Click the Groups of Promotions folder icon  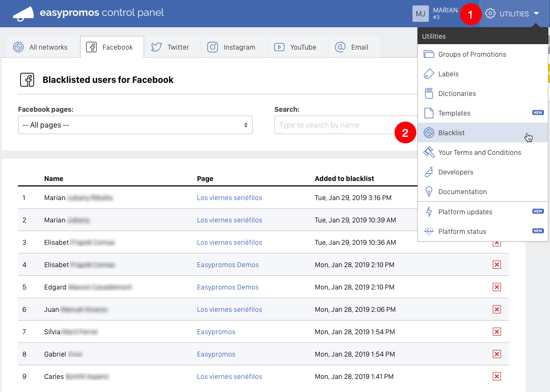[x=429, y=54]
